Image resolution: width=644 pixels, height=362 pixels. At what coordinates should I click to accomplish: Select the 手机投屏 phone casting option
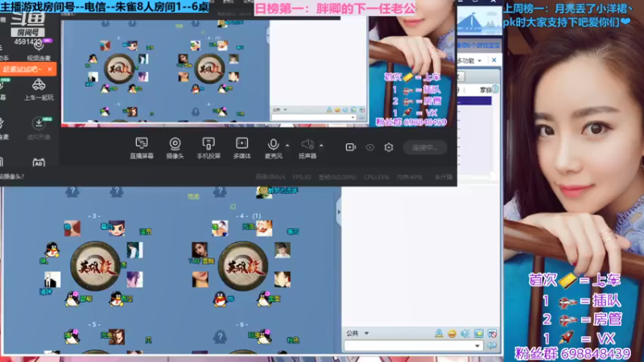[208, 148]
